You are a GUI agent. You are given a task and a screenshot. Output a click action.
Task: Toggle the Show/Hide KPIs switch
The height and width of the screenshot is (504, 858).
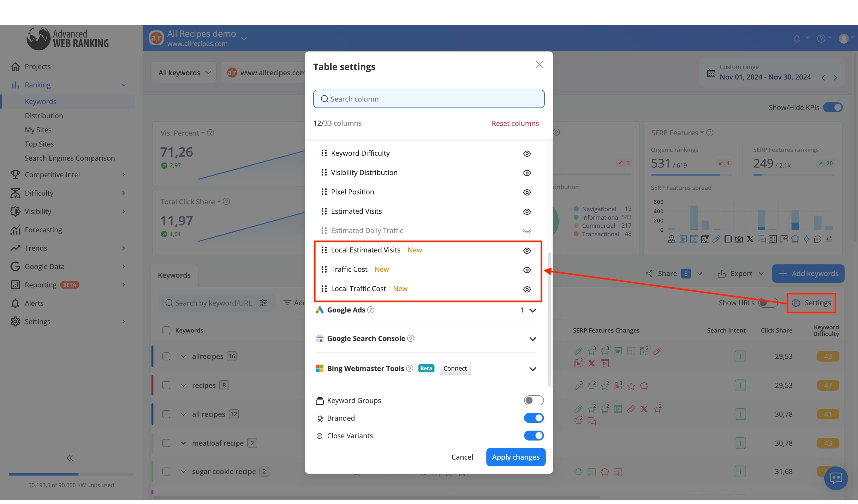832,108
